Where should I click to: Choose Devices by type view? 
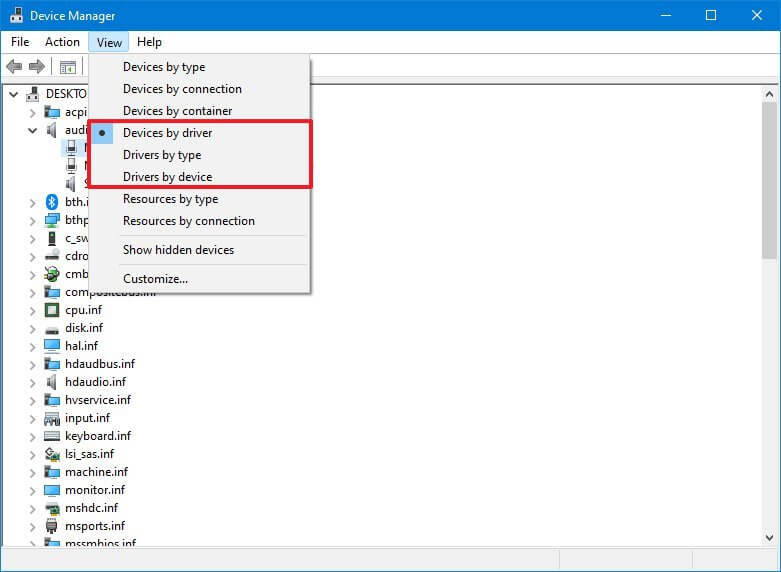click(x=199, y=67)
